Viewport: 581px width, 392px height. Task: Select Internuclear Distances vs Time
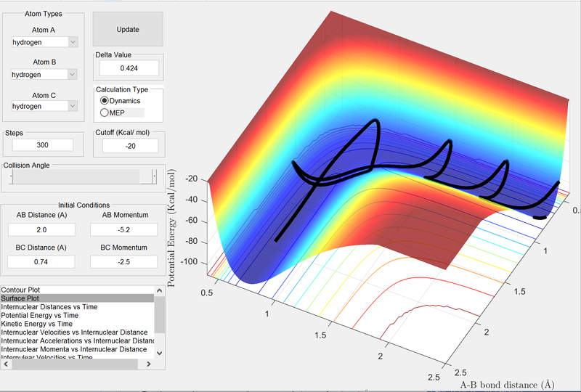click(77, 307)
